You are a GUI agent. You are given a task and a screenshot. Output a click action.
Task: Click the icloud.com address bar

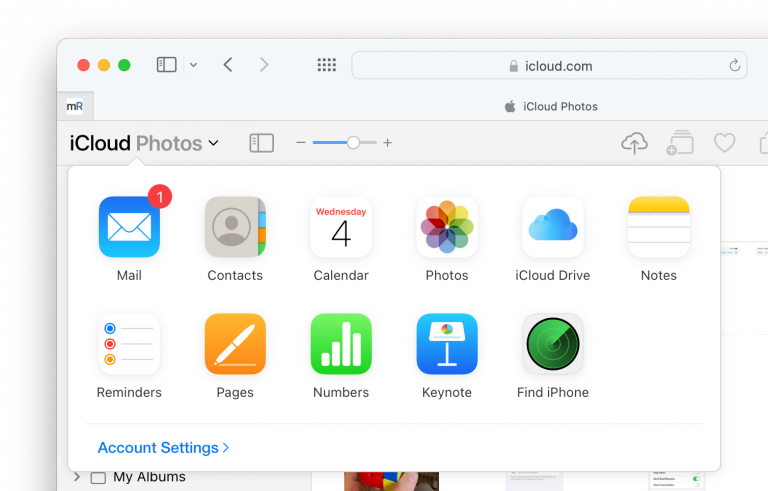click(549, 65)
